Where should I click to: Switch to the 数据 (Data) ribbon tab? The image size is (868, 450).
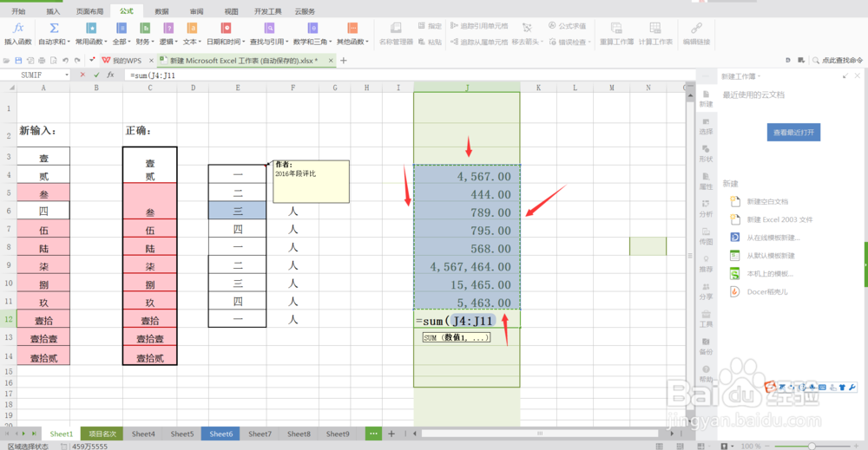[x=161, y=11]
